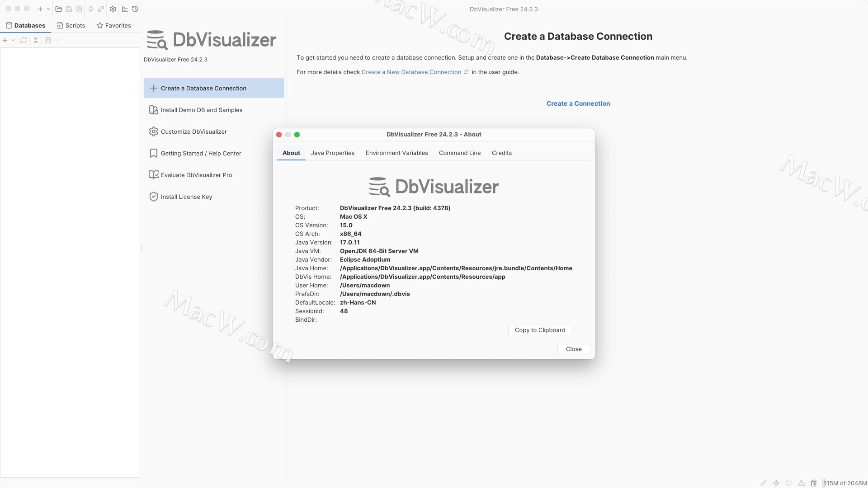
Task: Click the plus icon in Databases tab toolbar
Action: tap(5, 40)
